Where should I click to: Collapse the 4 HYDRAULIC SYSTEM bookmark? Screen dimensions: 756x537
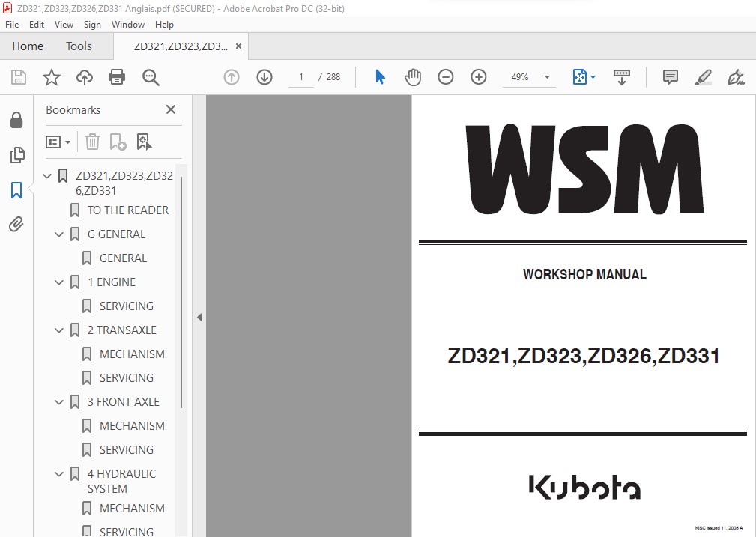coord(59,474)
